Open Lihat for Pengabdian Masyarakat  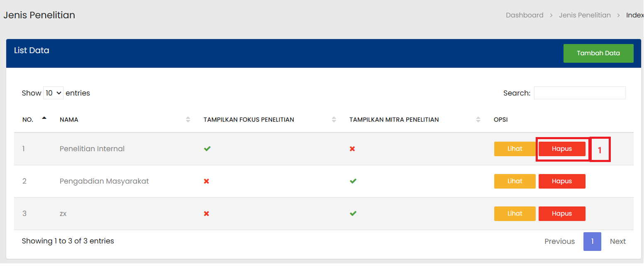click(515, 181)
